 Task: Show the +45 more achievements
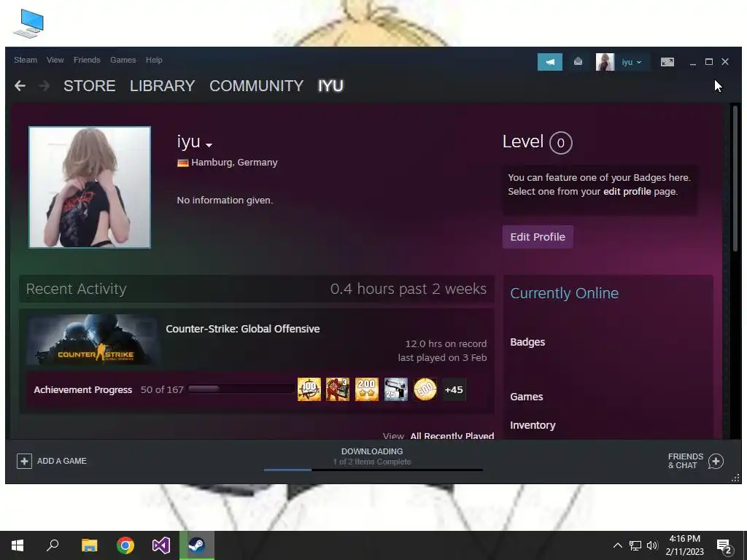coord(454,389)
